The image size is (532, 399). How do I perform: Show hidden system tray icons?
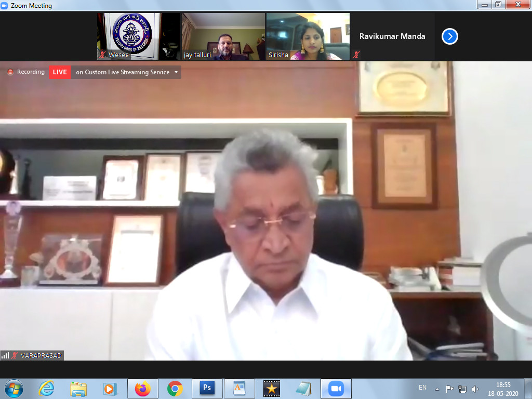point(437,389)
